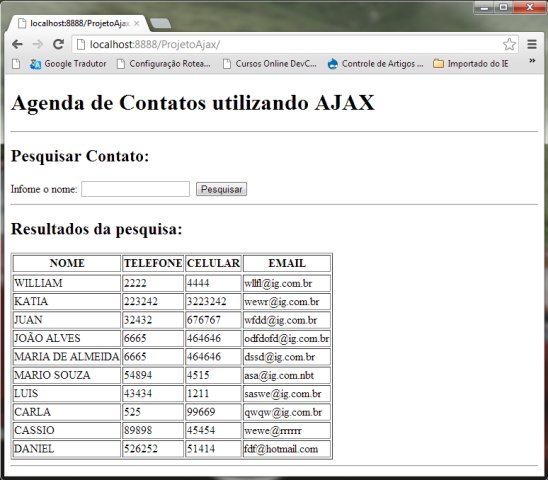This screenshot has width=548, height=480.
Task: Click telephone value 526252
Action: point(140,449)
